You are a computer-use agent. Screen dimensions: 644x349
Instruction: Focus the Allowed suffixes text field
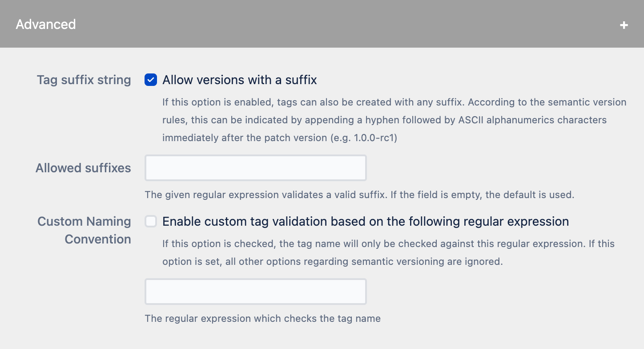[x=255, y=168]
